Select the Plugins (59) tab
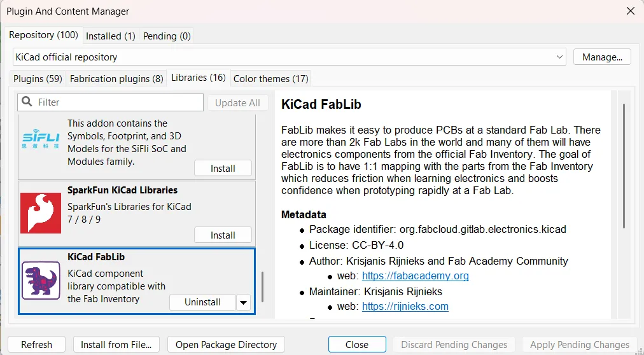The height and width of the screenshot is (355, 644). [38, 78]
